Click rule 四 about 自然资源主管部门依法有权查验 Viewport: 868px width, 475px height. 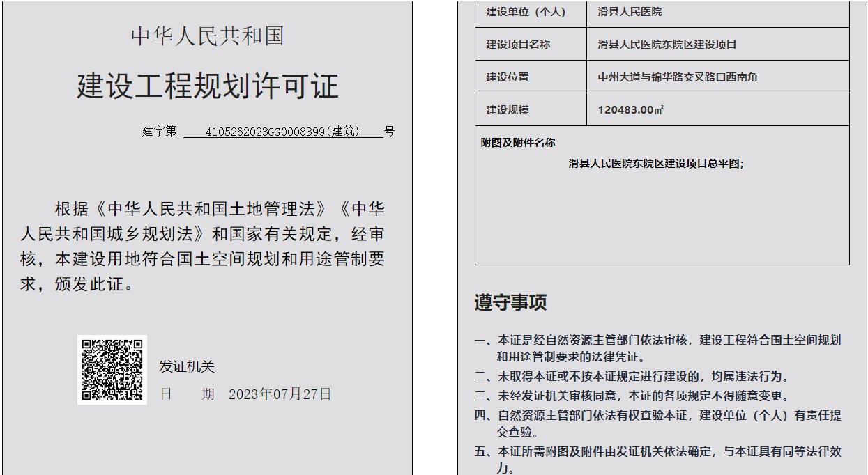[x=658, y=423]
